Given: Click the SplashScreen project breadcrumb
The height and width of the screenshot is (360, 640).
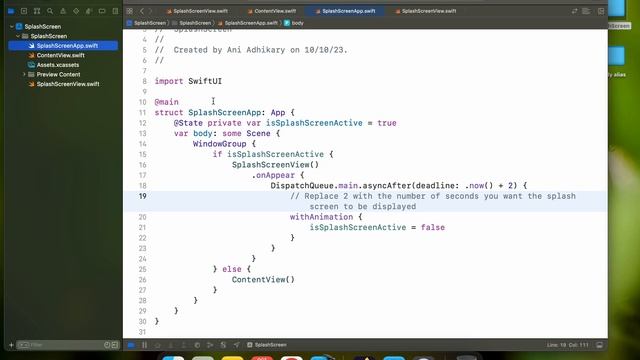Looking at the screenshot, I should (146, 23).
